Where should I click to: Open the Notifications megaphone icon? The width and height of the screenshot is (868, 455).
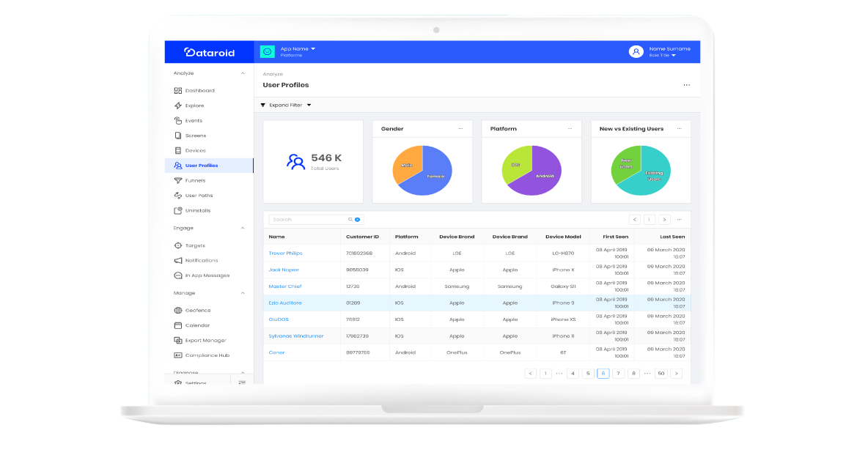pos(177,260)
